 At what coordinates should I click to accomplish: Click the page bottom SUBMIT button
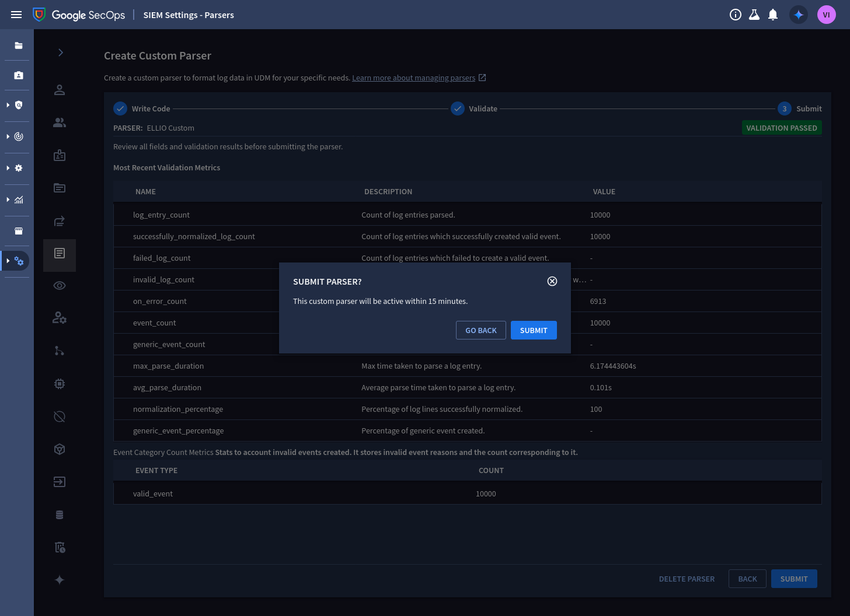coord(794,579)
